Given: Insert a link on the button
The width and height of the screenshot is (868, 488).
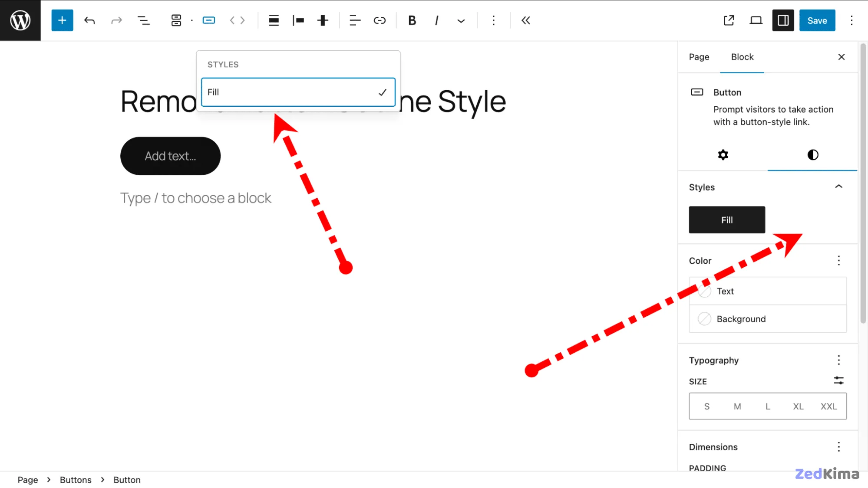Looking at the screenshot, I should [380, 20].
